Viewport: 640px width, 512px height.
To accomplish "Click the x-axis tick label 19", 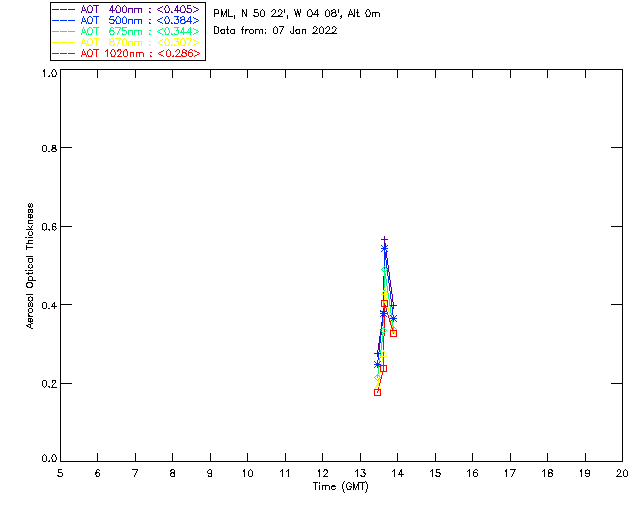I will (x=585, y=473).
